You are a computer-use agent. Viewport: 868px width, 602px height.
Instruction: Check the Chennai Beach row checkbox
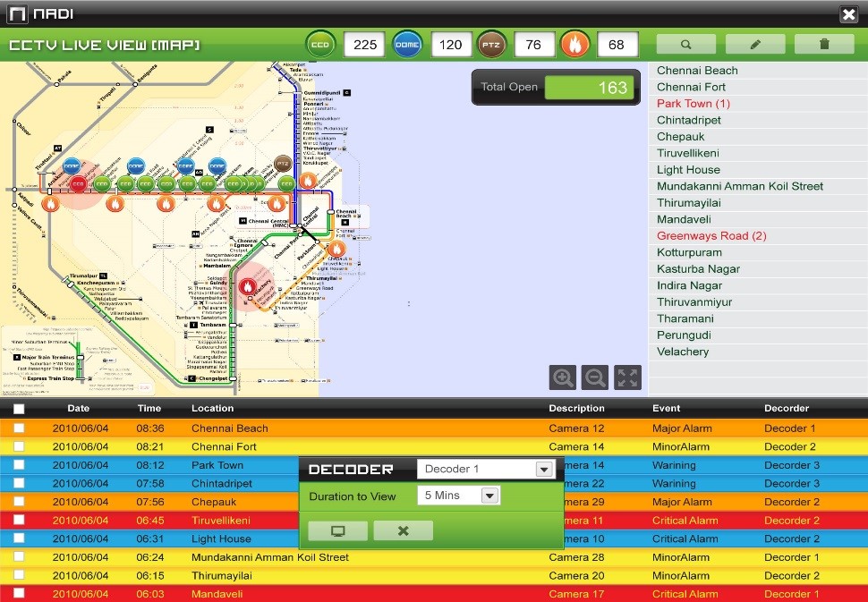tap(19, 428)
